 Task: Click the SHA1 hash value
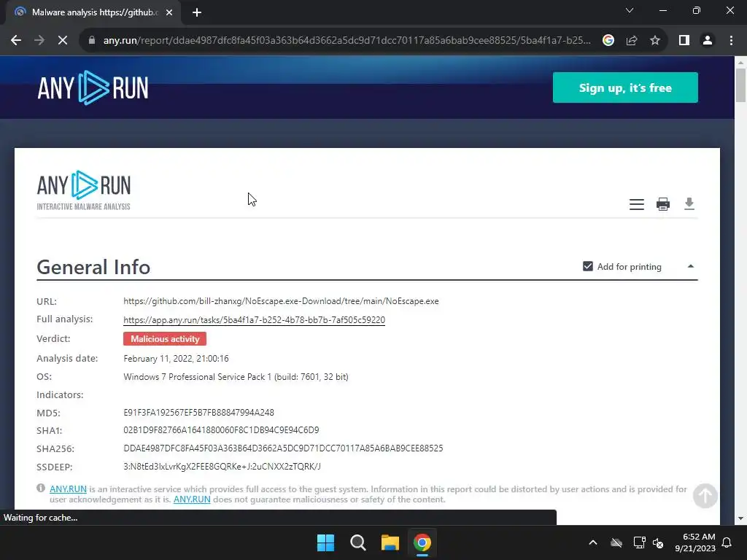click(221, 430)
